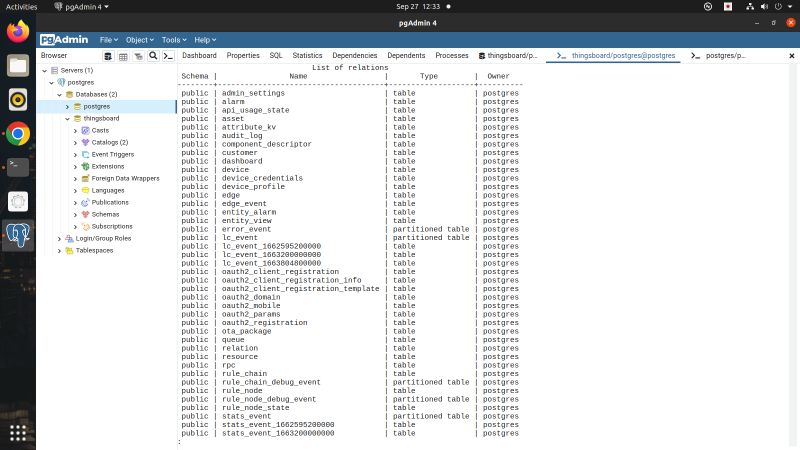800x450 pixels.
Task: Open the Object menu
Action: point(139,40)
